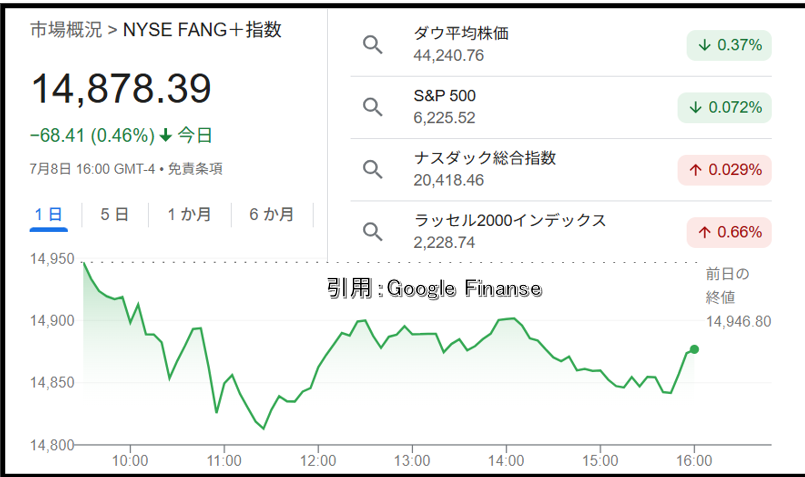
Task: Switch to the 1か月 chart range tab
Action: click(189, 215)
